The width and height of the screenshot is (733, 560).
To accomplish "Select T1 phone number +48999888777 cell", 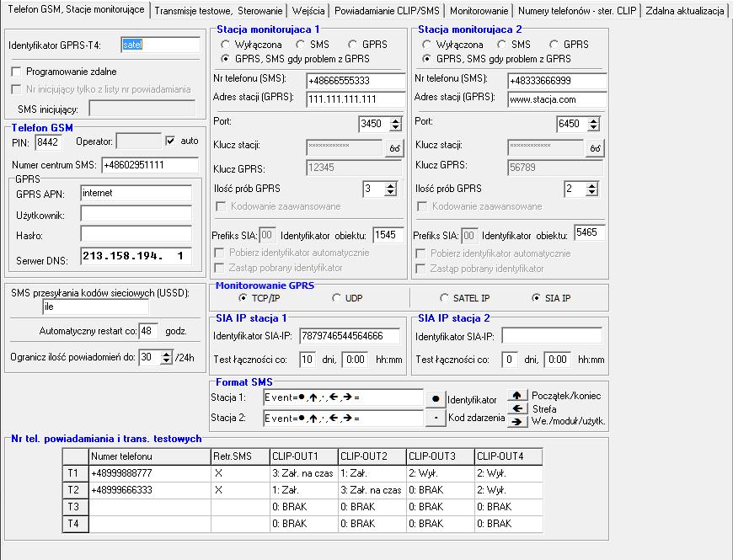I will [150, 473].
